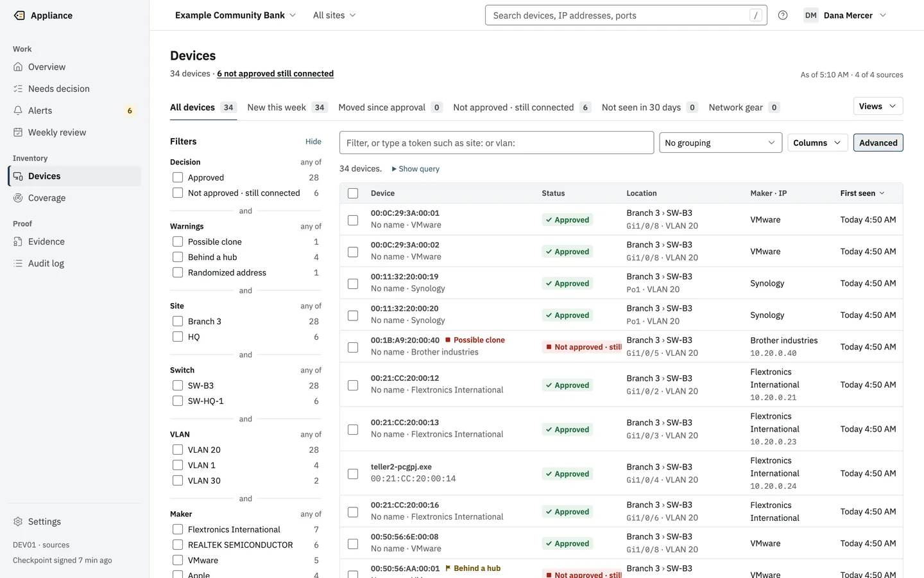The width and height of the screenshot is (924, 578).
Task: Open the Views dropdown
Action: pos(878,107)
